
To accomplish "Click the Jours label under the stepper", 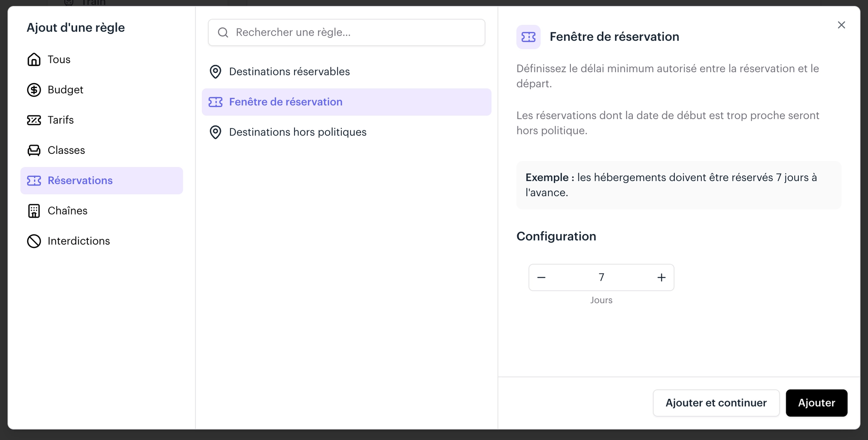I will click(601, 300).
